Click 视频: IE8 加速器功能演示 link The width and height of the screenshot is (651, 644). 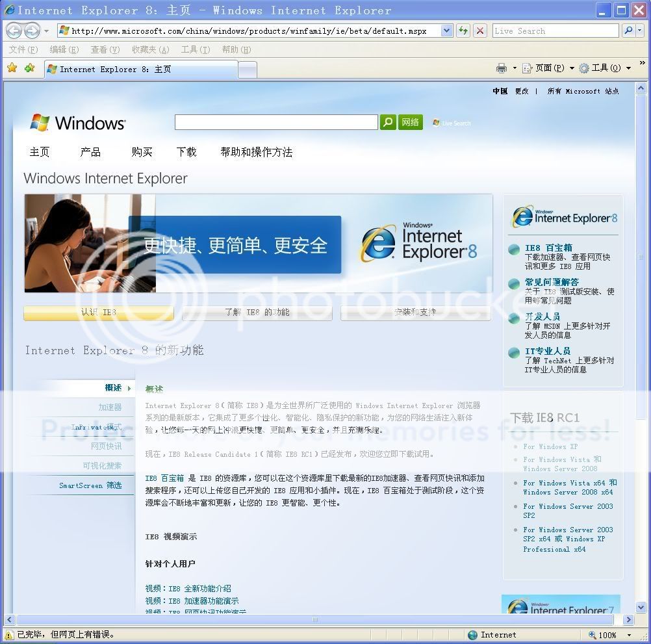point(192,601)
